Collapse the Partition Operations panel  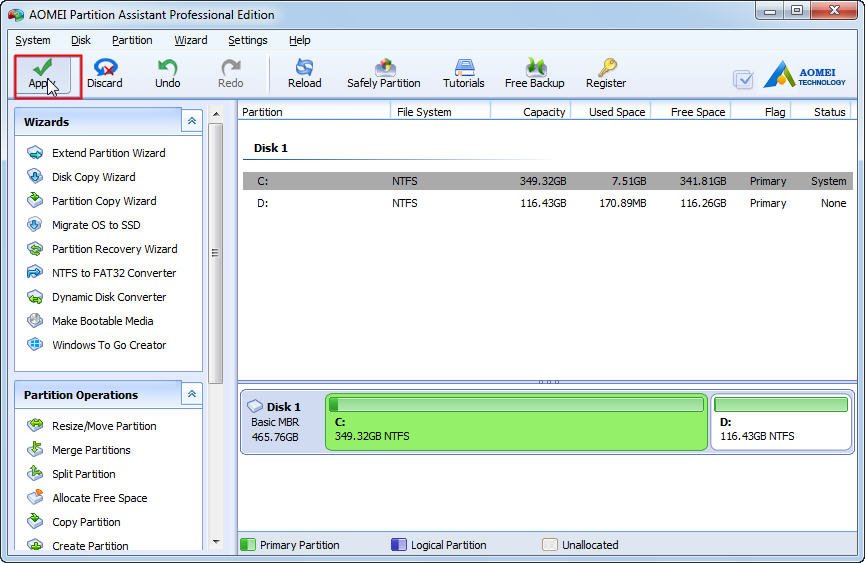click(191, 394)
